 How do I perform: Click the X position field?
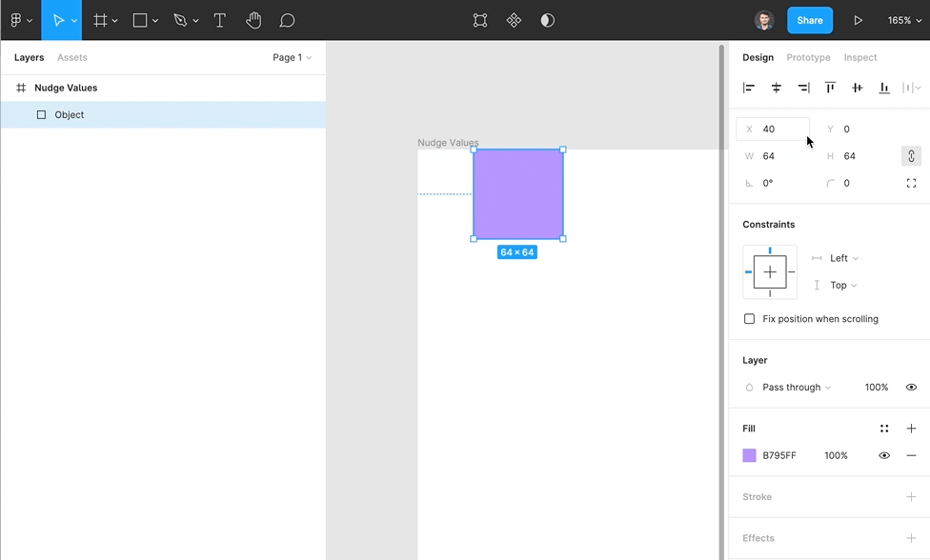click(x=773, y=130)
